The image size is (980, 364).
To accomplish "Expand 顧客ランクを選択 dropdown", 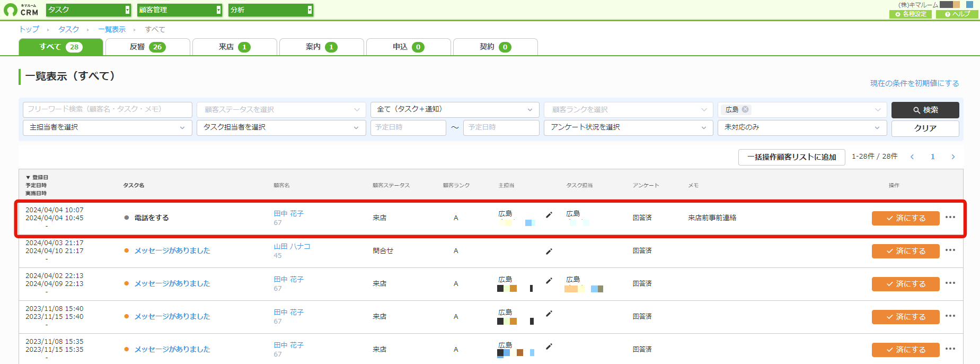I will [x=629, y=110].
